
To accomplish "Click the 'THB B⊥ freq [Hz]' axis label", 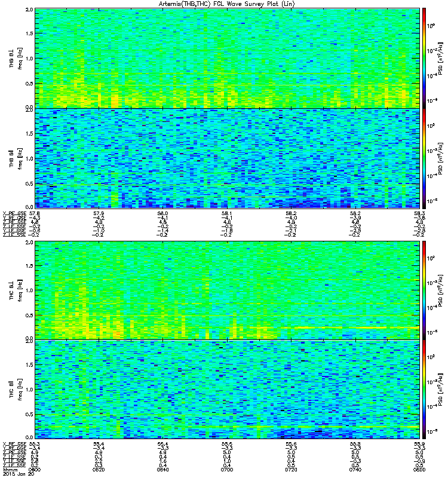I will click(x=16, y=59).
